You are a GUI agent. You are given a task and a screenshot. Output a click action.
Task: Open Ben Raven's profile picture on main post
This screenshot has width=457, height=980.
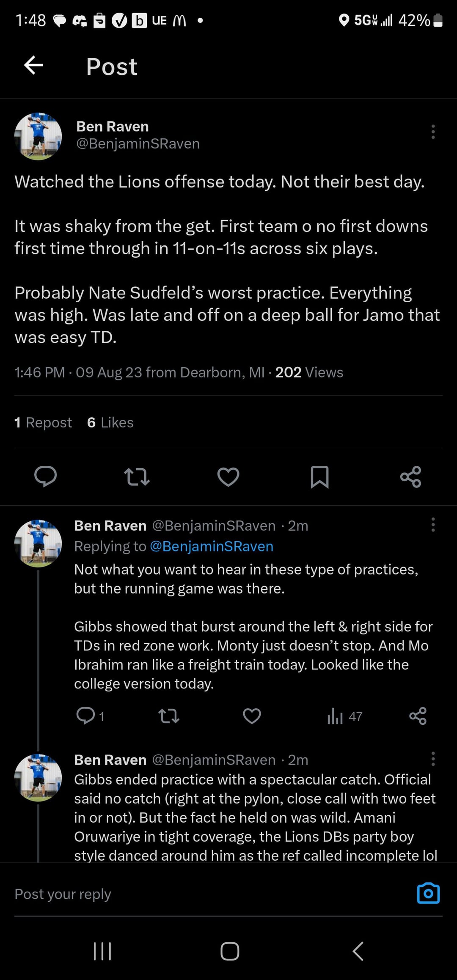tap(38, 136)
